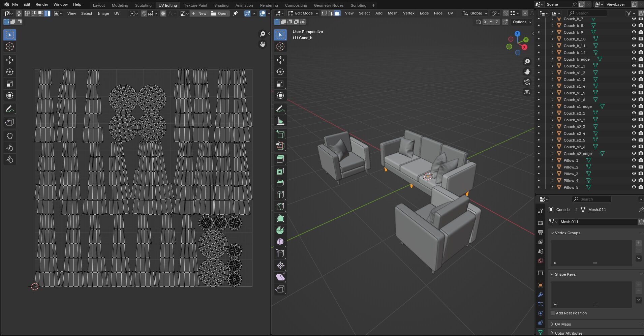Expand Couch_b_12 in outliner

tap(552, 52)
